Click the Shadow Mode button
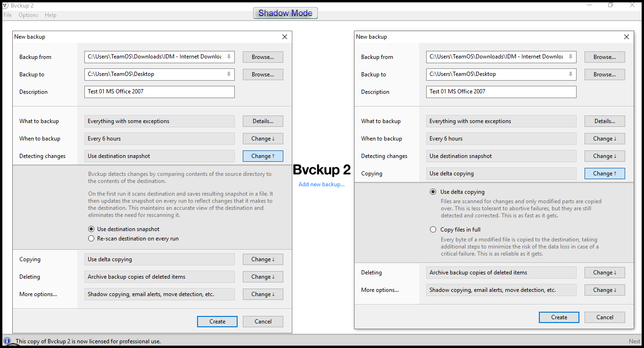 (285, 13)
